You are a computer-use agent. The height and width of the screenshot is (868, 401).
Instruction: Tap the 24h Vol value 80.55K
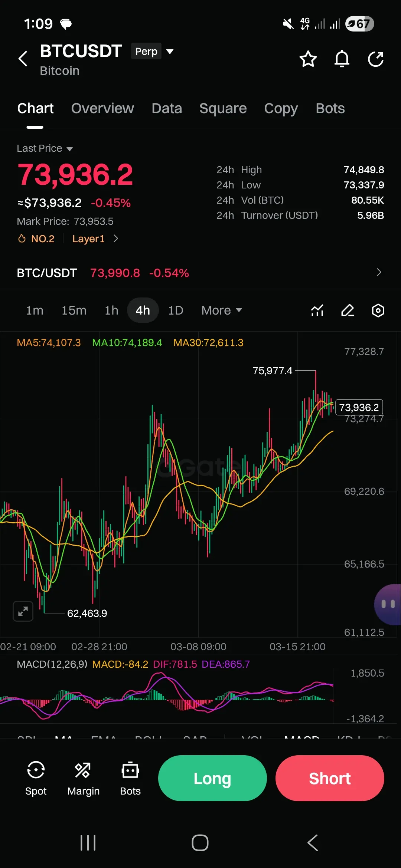368,200
